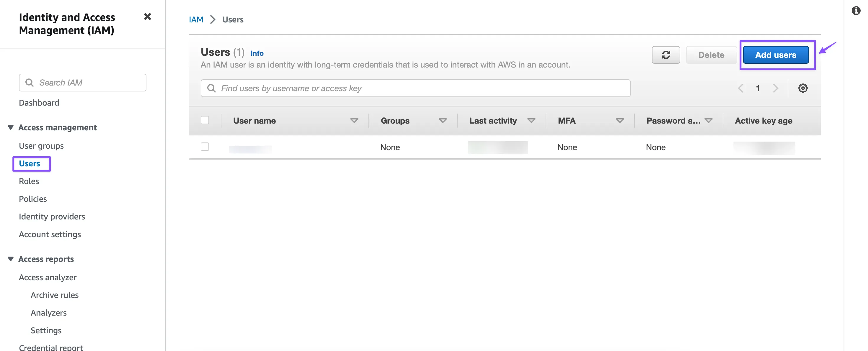Click the Add users button
The width and height of the screenshot is (868, 351).
(775, 55)
